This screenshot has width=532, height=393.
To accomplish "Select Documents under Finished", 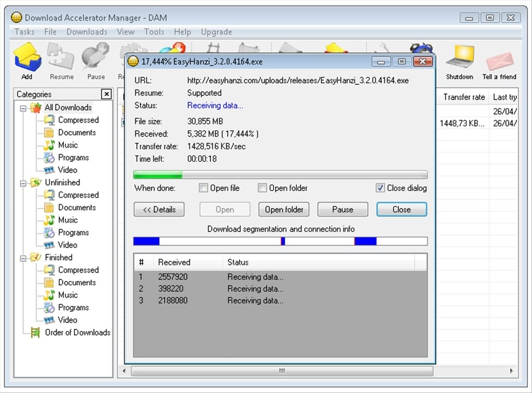I will pyautogui.click(x=77, y=283).
